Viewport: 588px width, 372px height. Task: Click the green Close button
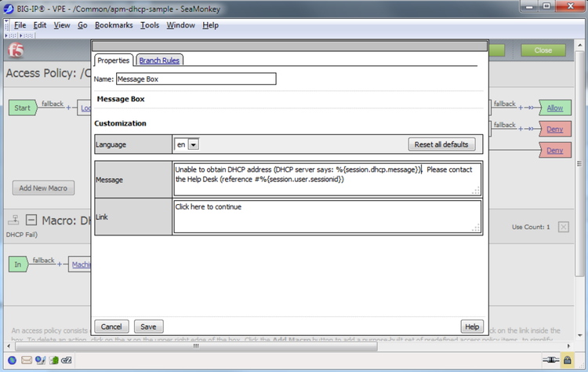[543, 50]
